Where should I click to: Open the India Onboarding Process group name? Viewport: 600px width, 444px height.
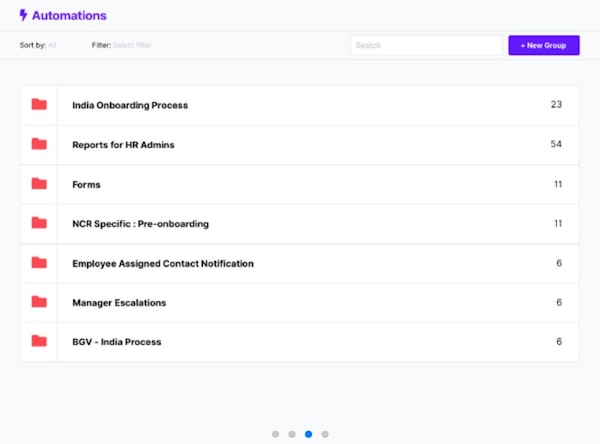click(x=130, y=105)
